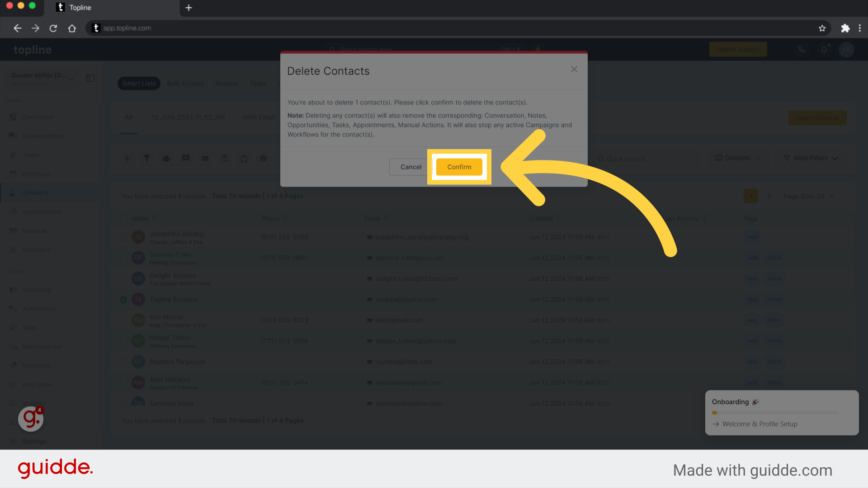The height and width of the screenshot is (488, 868).
Task: Click the notification bell icon
Action: pos(825,49)
